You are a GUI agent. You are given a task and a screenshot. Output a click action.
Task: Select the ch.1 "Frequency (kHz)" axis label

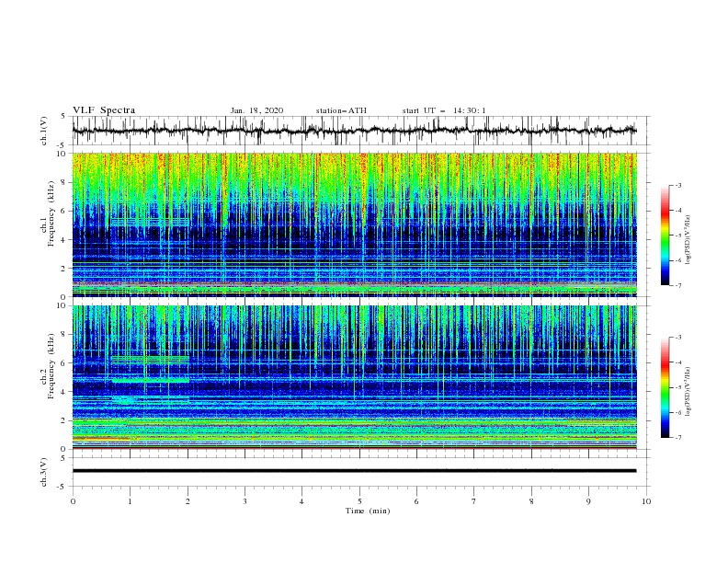tap(52, 214)
